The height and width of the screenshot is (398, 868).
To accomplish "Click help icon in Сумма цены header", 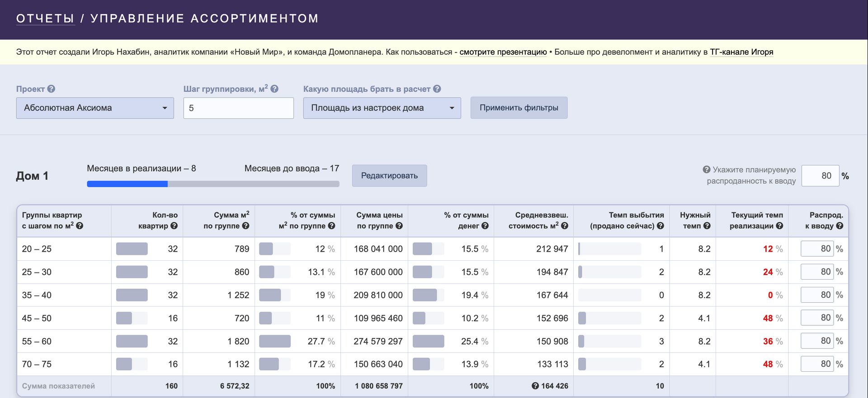I will pyautogui.click(x=399, y=226).
